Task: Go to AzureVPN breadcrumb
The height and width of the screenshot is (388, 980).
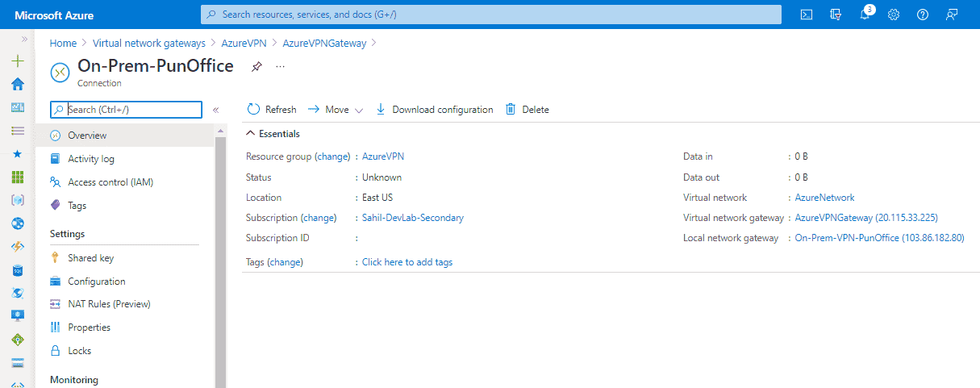Action: pos(244,44)
